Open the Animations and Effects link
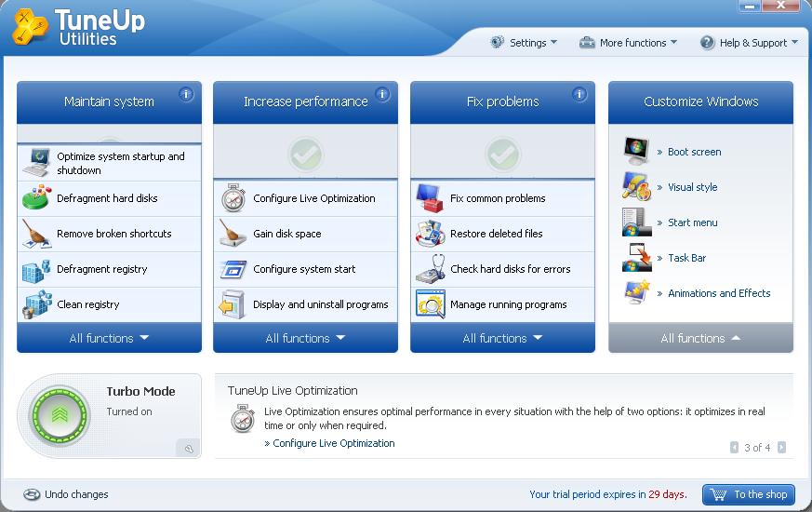The width and height of the screenshot is (812, 512). pos(719,293)
